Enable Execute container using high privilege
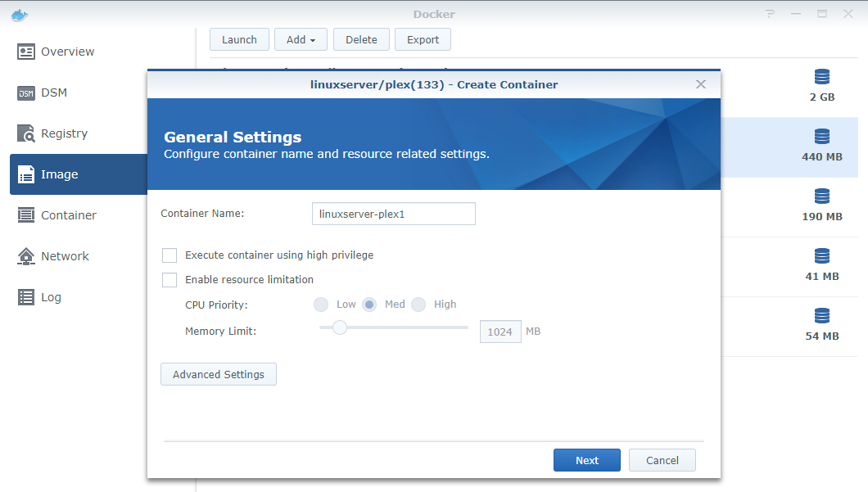The image size is (868, 492). pos(170,255)
